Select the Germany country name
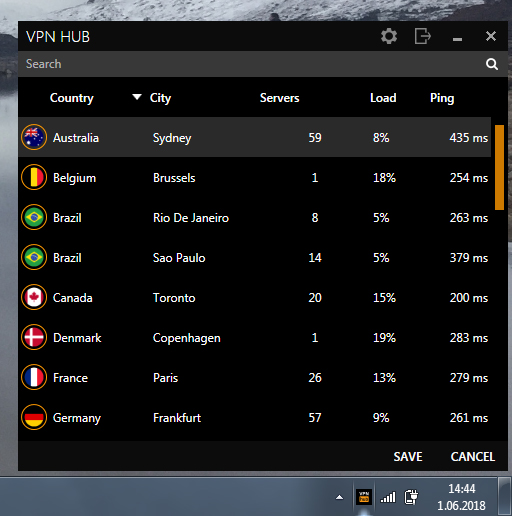The width and height of the screenshot is (512, 516). click(77, 418)
